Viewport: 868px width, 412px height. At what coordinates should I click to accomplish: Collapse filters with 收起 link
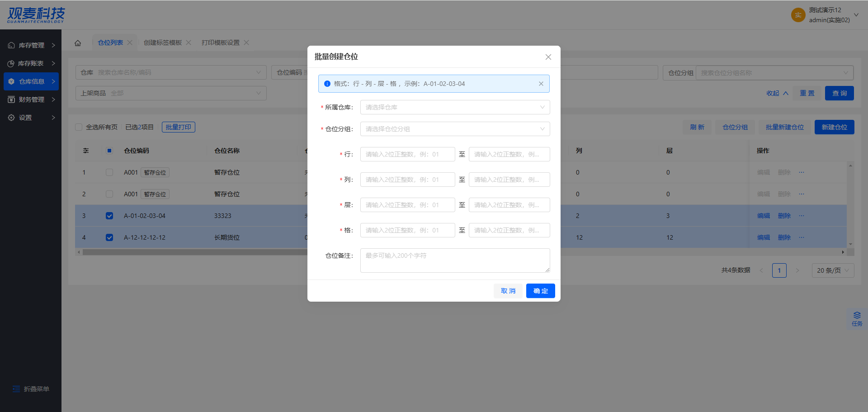tap(777, 93)
